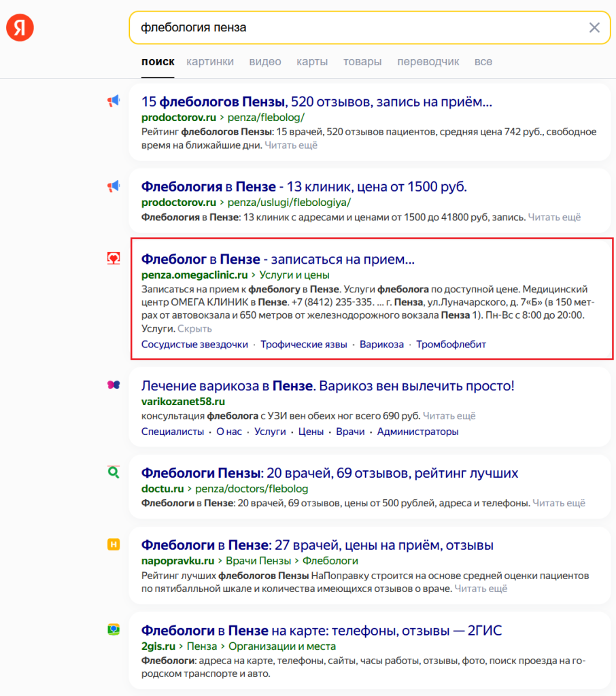Open the penza.omegaclinic.ru domain link

[194, 275]
